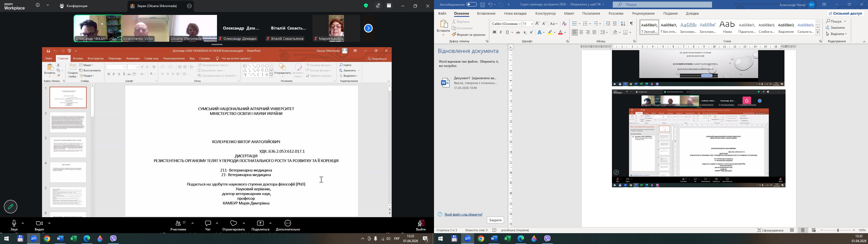Click Формат за зразком format painter in Word
The height and width of the screenshot is (244, 868).
[x=468, y=35]
